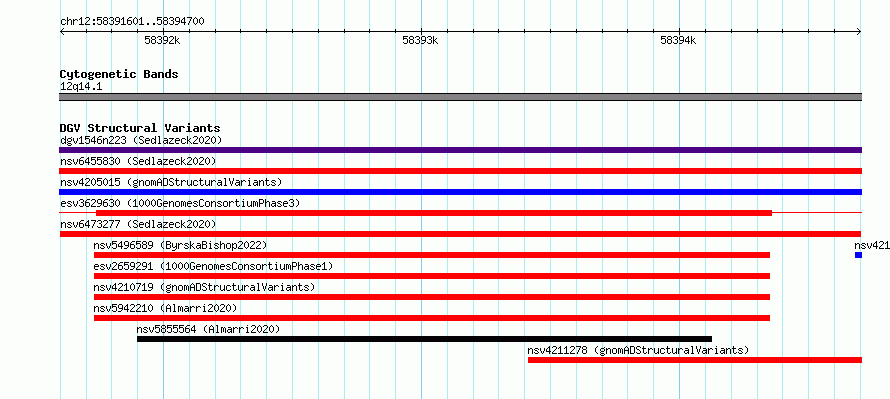Screen dimensions: 890x399
Task: Click the dgv1546n223 (Sedlazeck2020) variant label
Action: click(x=141, y=140)
